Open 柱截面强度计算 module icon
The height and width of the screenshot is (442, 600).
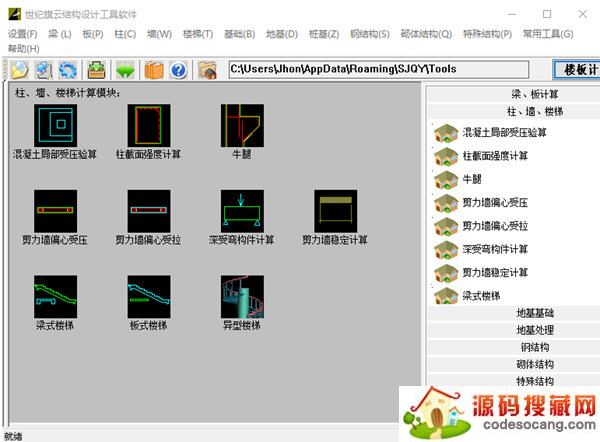pos(149,126)
